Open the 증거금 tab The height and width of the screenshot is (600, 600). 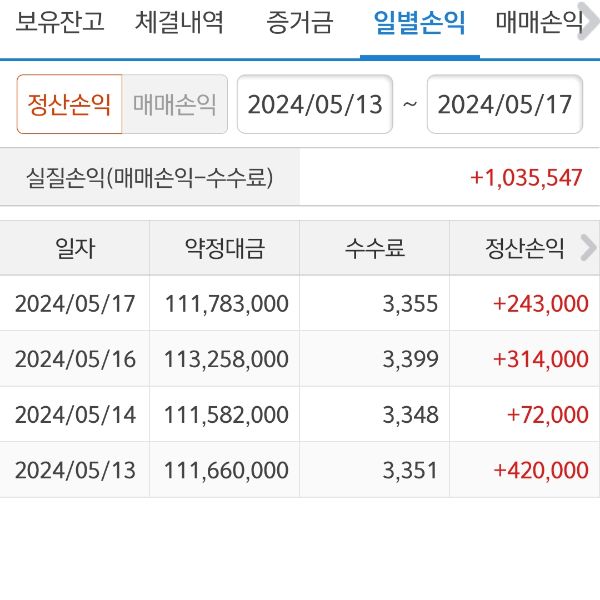(x=299, y=22)
